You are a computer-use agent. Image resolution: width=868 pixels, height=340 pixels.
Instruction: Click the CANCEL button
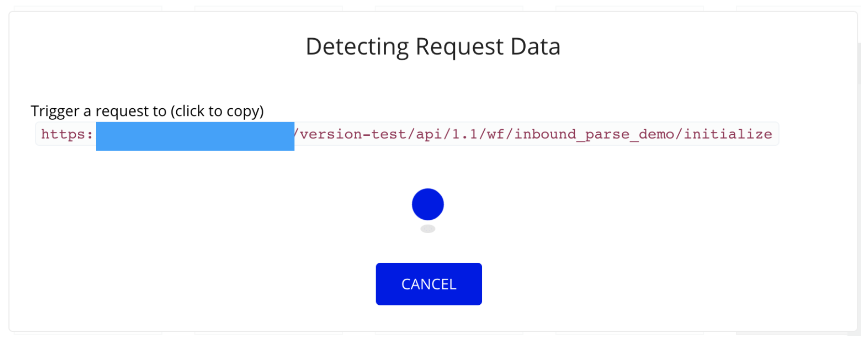coord(429,284)
